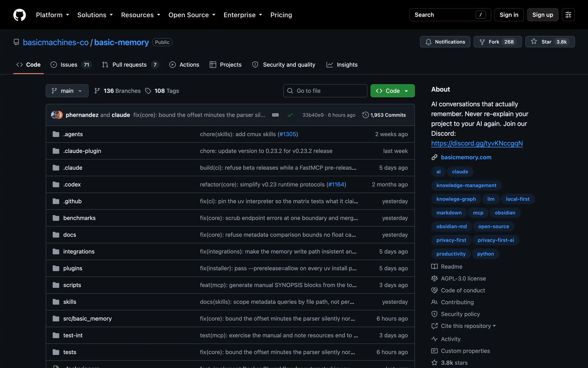Click the green check status icon

point(290,115)
